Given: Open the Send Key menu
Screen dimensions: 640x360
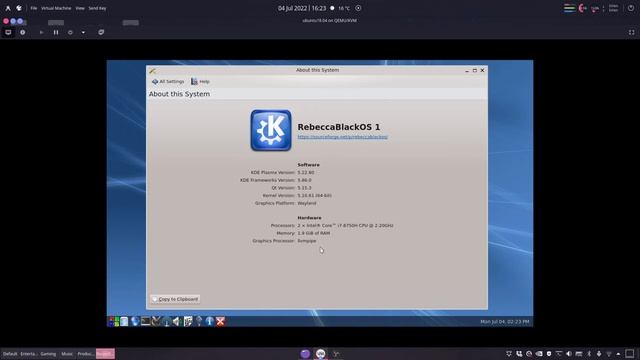Looking at the screenshot, I should (97, 8).
